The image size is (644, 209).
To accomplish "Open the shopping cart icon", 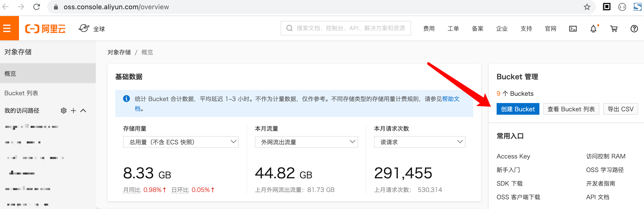I will [614, 29].
